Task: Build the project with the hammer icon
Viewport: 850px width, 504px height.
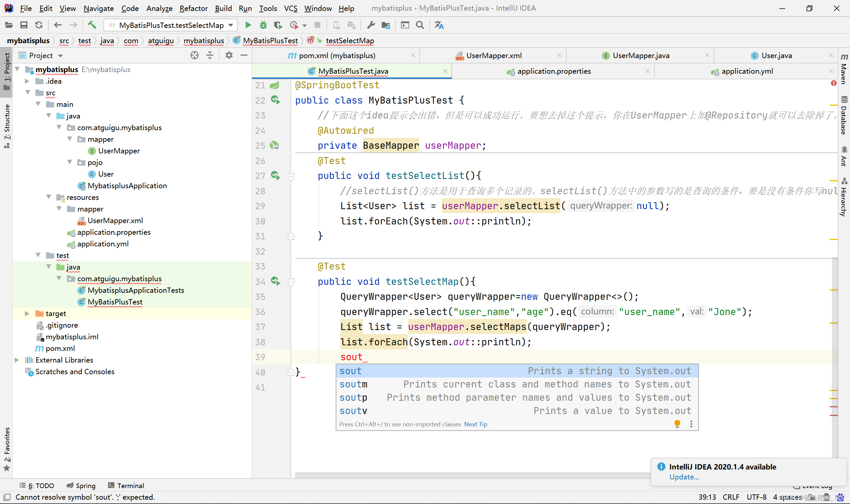Action: tap(92, 25)
